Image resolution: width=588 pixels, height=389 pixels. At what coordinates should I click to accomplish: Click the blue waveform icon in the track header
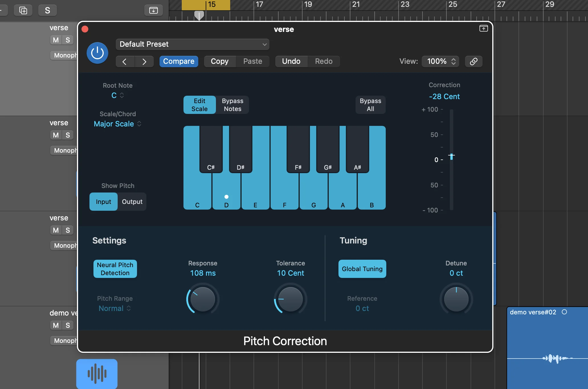pyautogui.click(x=97, y=373)
